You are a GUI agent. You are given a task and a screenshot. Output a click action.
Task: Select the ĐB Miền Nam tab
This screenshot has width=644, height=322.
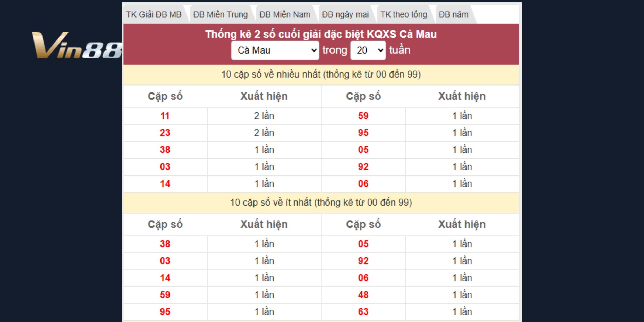pos(285,15)
